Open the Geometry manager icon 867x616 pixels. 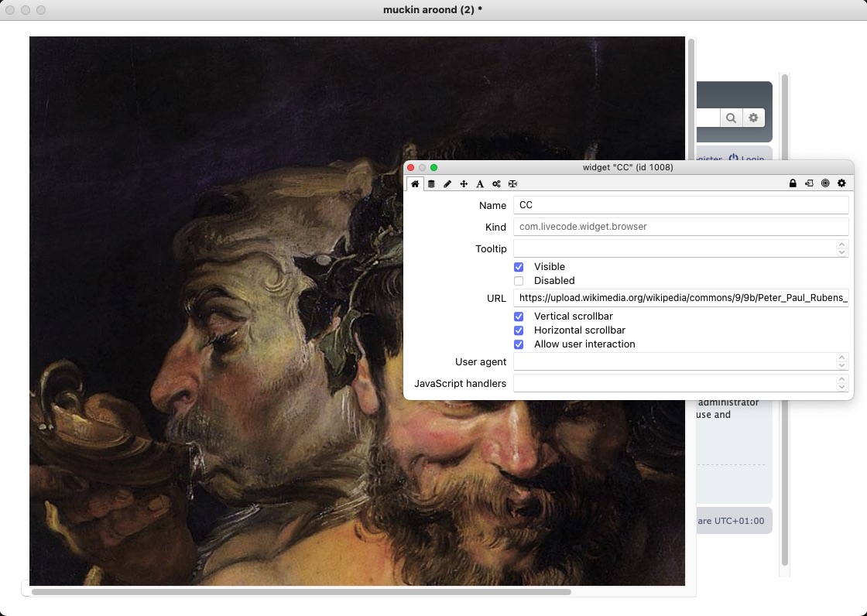tap(512, 184)
